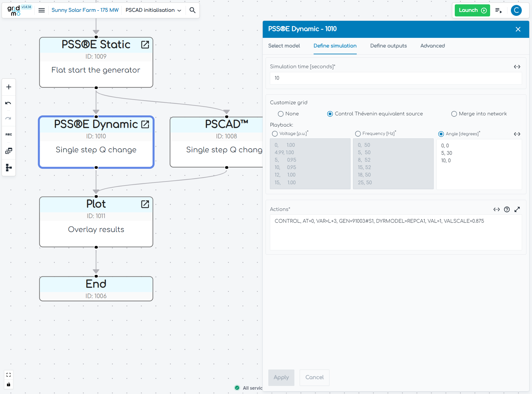Enable Voltage playback mode
The height and width of the screenshot is (394, 532).
pyautogui.click(x=275, y=133)
